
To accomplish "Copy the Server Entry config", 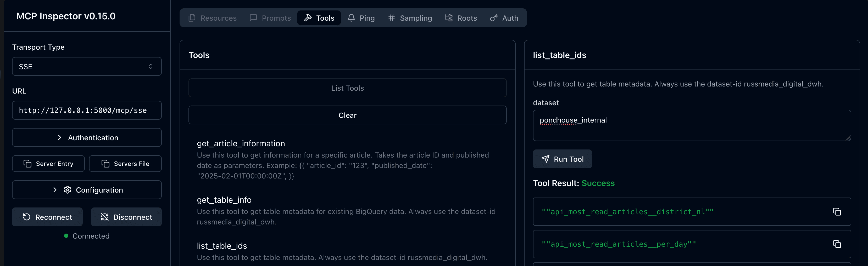I will (x=48, y=163).
